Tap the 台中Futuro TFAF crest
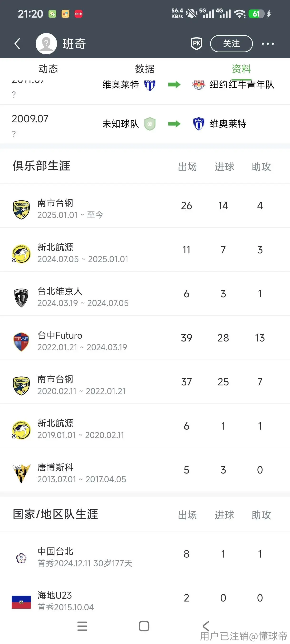 click(21, 342)
